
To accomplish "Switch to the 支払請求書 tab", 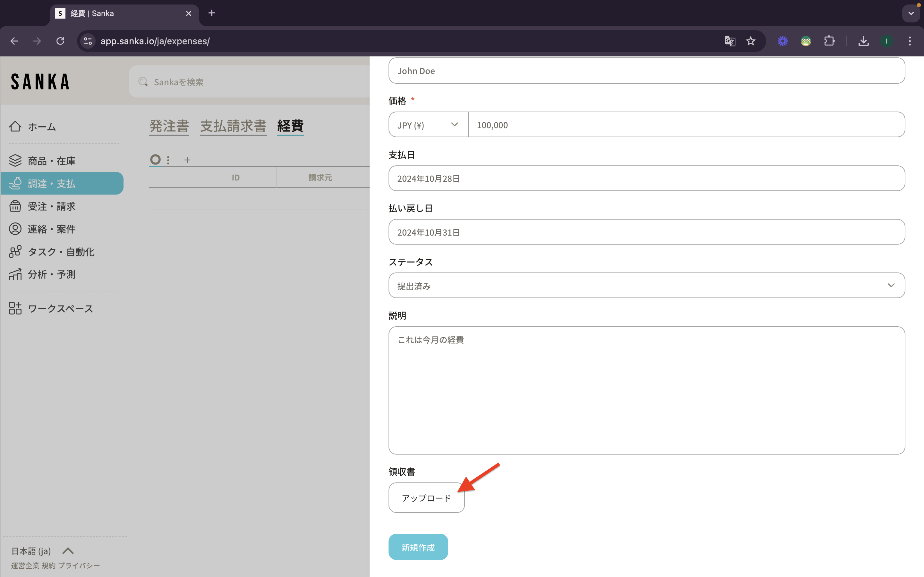I will 233,126.
